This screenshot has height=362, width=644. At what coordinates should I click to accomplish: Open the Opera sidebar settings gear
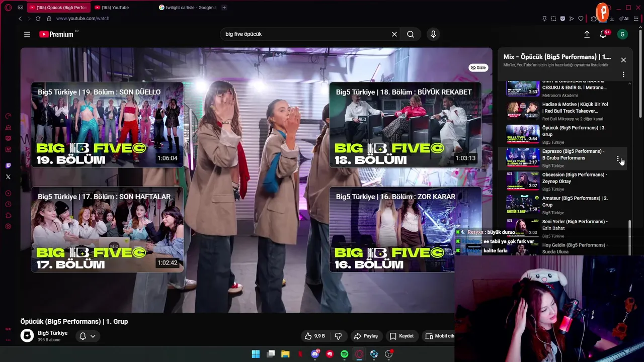[x=8, y=227]
